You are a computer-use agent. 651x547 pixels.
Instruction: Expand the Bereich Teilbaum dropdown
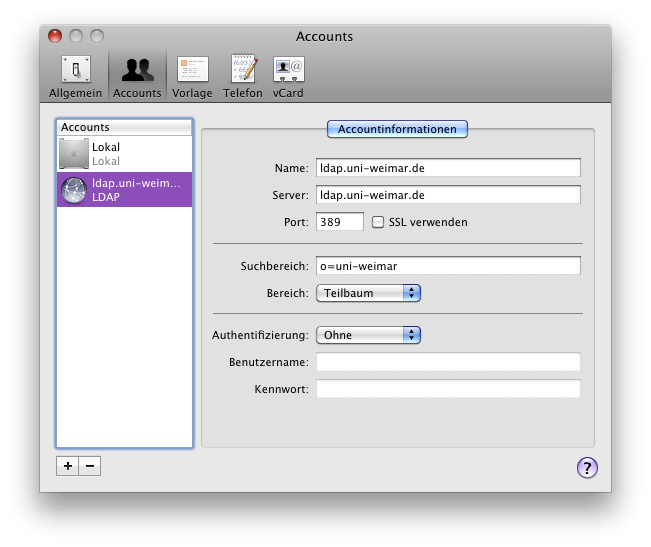click(368, 293)
